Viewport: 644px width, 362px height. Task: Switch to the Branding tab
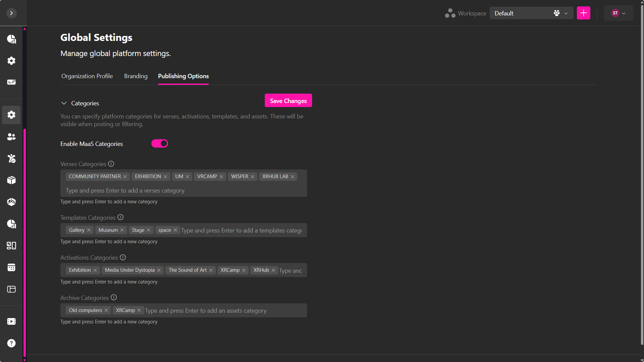[136, 76]
